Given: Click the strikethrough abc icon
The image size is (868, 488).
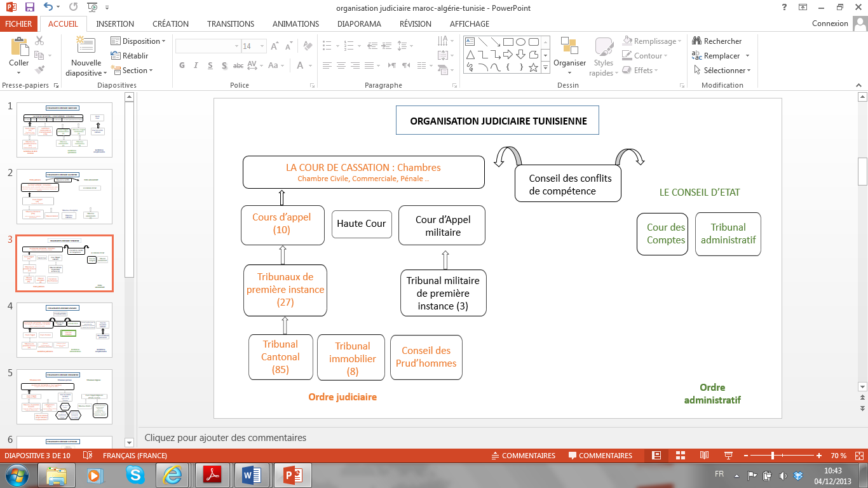Looking at the screenshot, I should pos(238,65).
